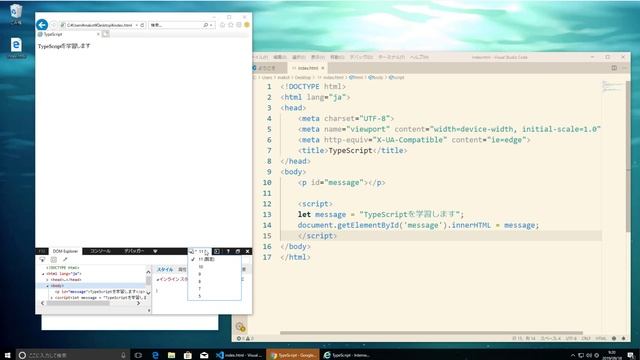Collapse the body node in DOM tree
Screen dimensions: 640x360
pos(47,286)
